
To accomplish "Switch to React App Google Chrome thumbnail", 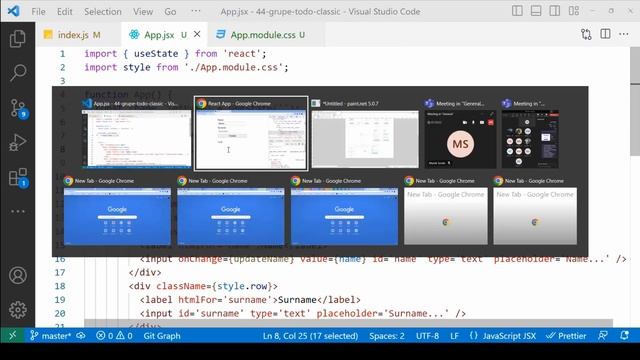I will 251,133.
